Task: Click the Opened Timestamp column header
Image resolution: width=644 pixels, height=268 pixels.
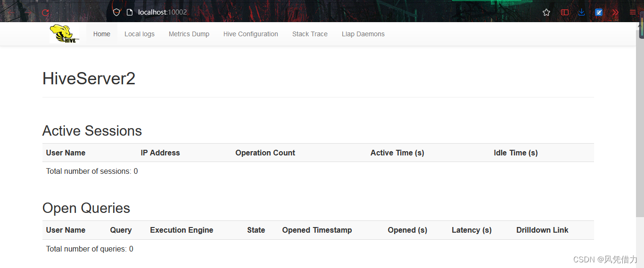Action: tap(317, 230)
